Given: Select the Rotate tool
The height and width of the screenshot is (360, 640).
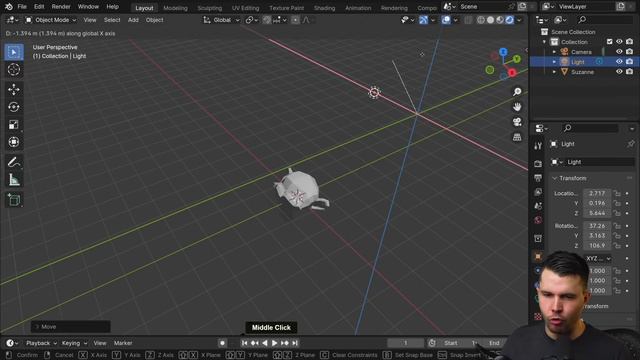Looking at the screenshot, I should coord(14,107).
